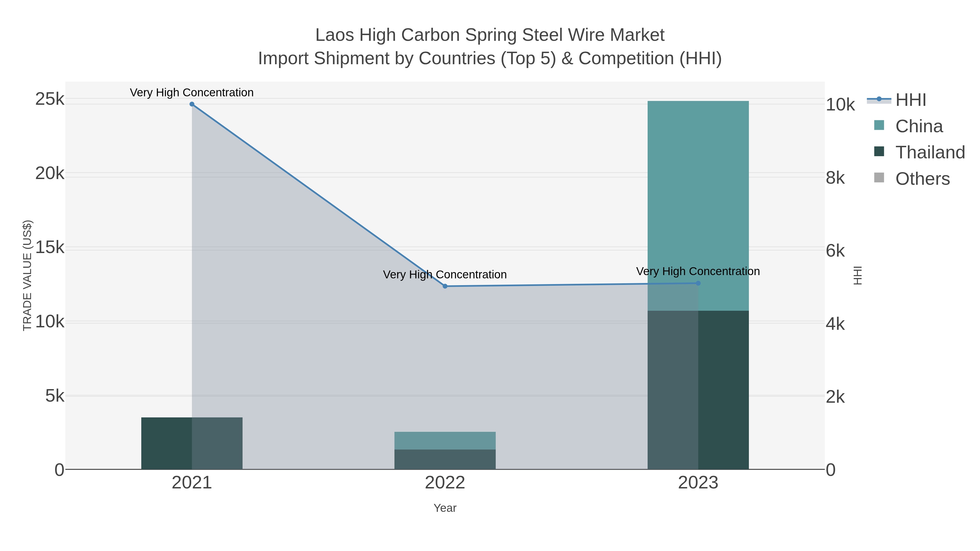
Task: Toggle the Thailand legend entry
Action: click(920, 152)
